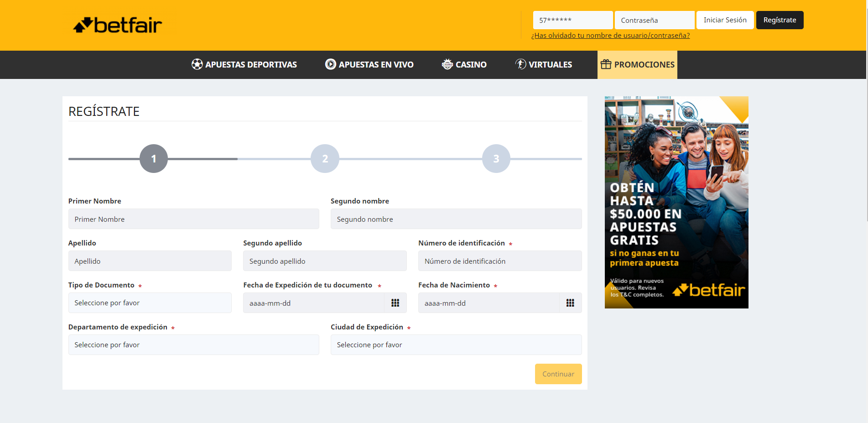Select step 2 in registration progress
868x423 pixels.
pyautogui.click(x=325, y=159)
